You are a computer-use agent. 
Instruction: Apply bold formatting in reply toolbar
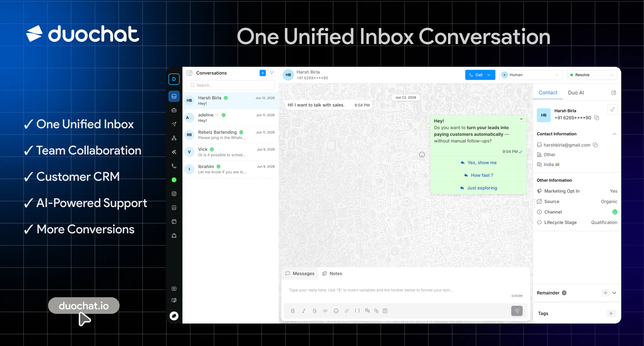coord(293,311)
